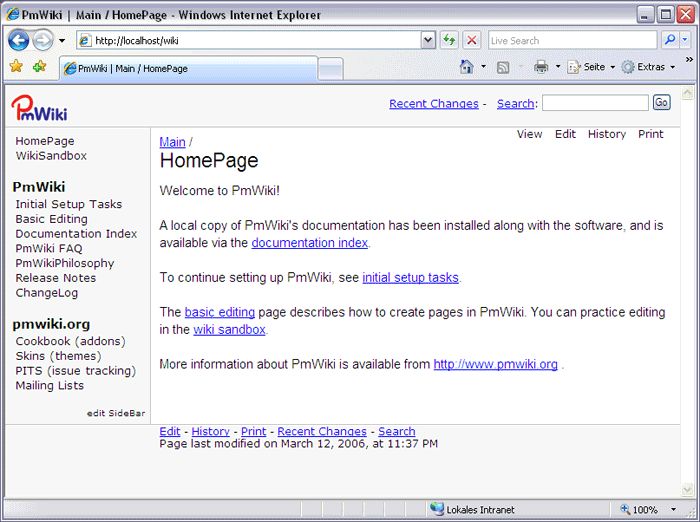Image resolution: width=700 pixels, height=522 pixels.
Task: Click the footer Edit link
Action: tap(170, 431)
